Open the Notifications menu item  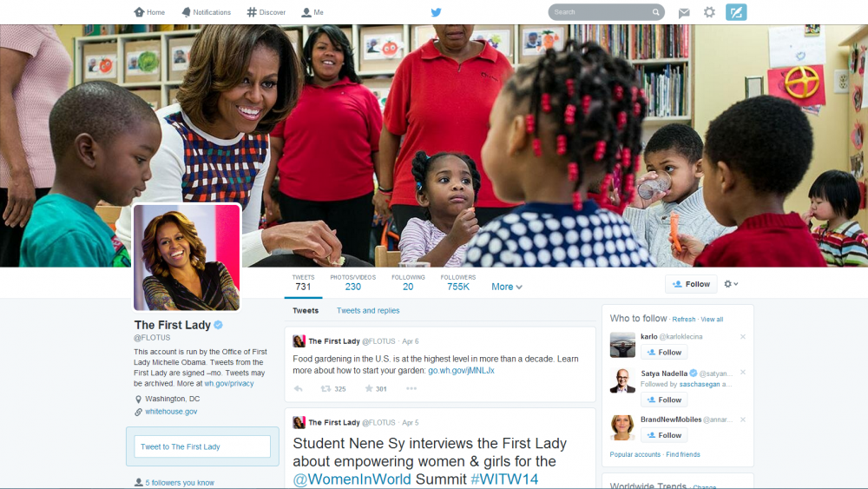coord(206,12)
